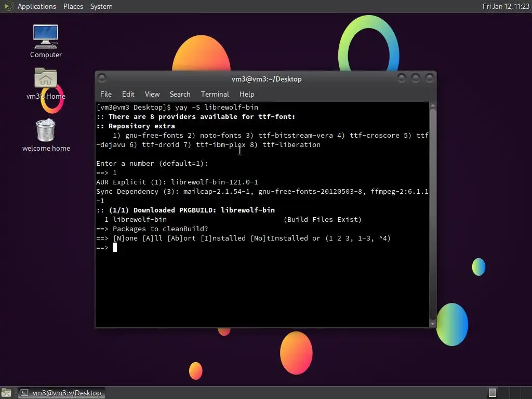Click 'Enter a number (default=1):' text
The image size is (532, 399).
coord(152,163)
